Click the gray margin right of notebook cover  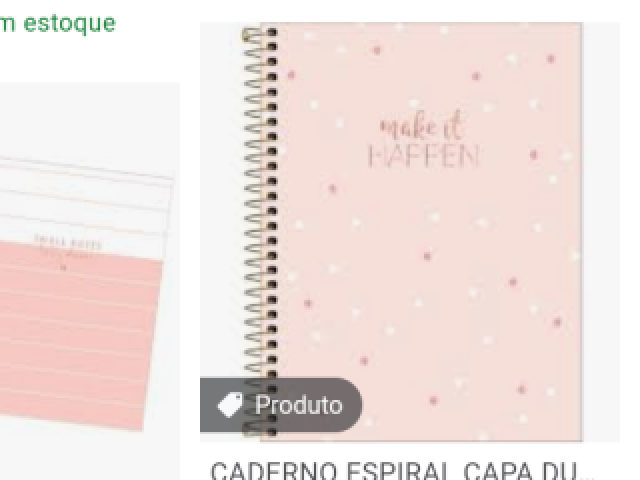(601, 232)
